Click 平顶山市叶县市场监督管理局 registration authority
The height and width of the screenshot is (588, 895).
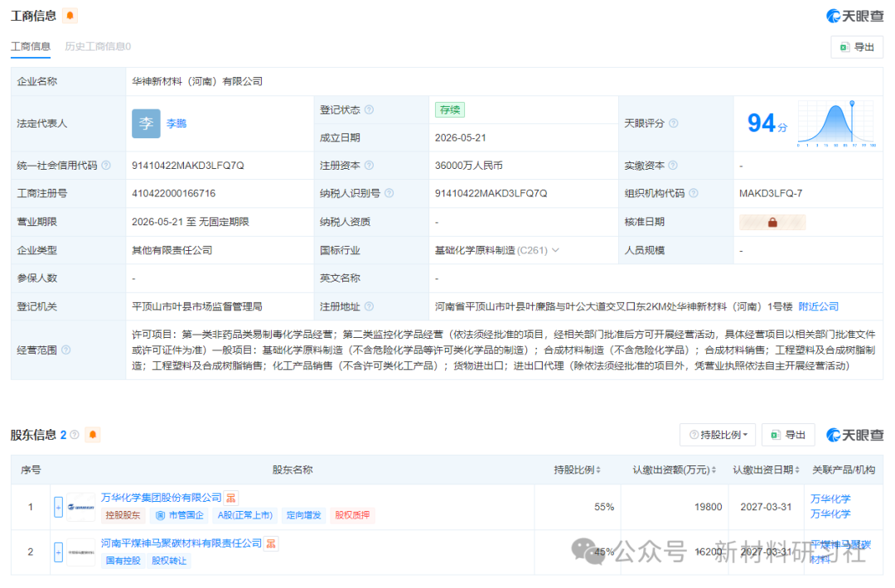tap(197, 306)
